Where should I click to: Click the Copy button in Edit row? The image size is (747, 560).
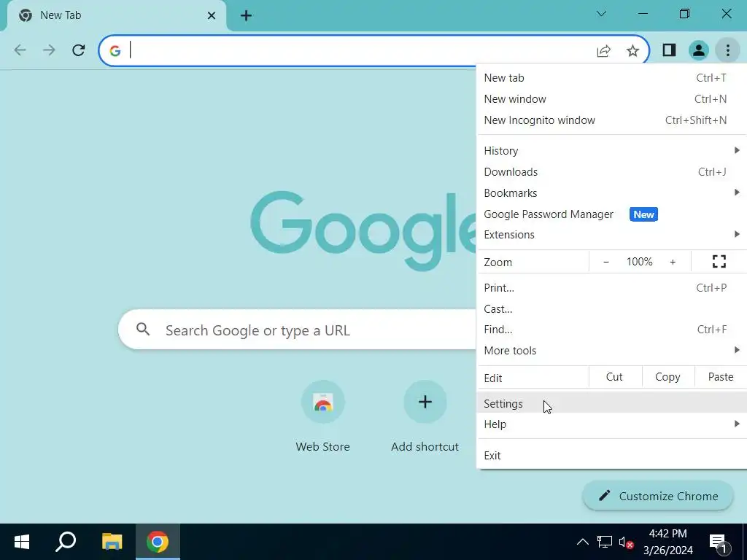point(668,377)
